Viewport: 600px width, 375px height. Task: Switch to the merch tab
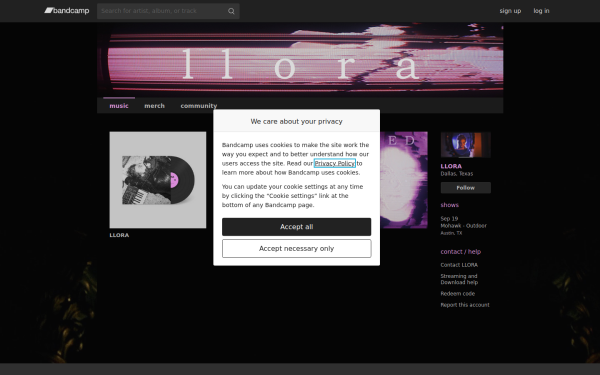[x=154, y=106]
